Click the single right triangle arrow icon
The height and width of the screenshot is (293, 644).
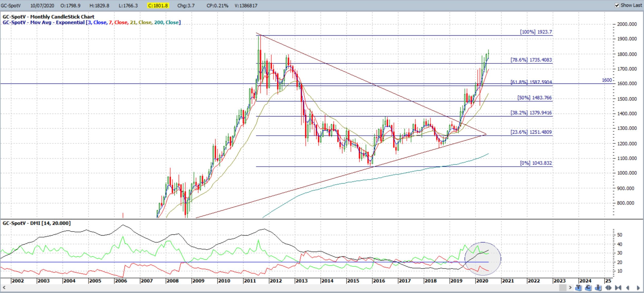click(x=638, y=288)
